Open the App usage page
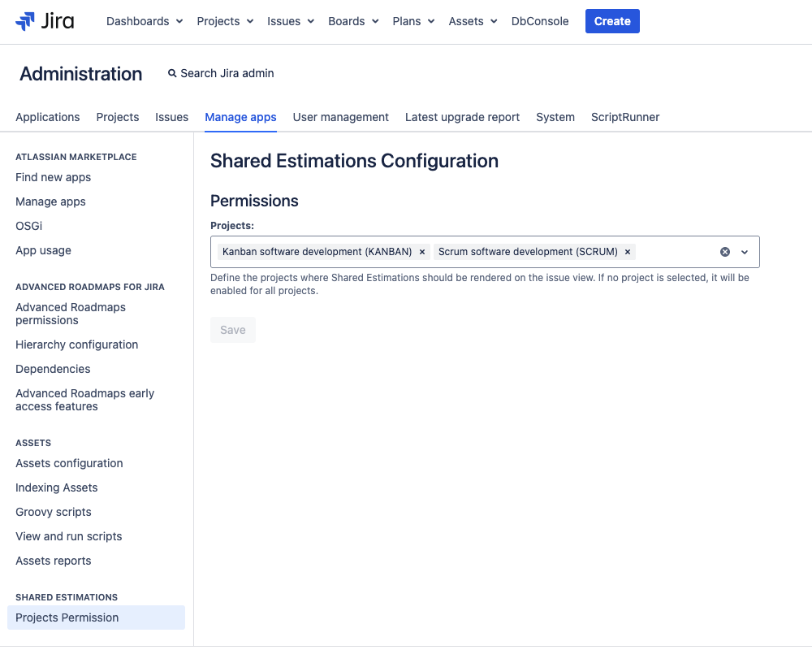Image resolution: width=812 pixels, height=650 pixels. (43, 250)
